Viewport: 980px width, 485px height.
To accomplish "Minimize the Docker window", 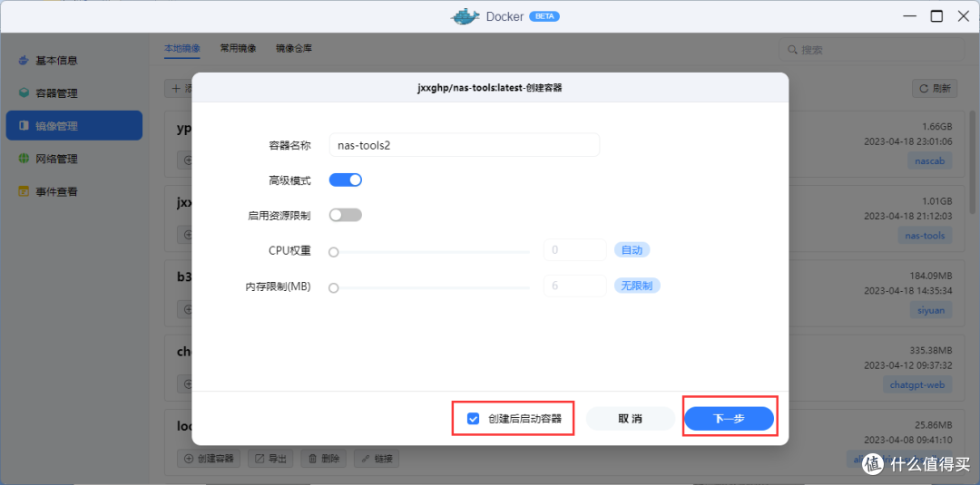I will point(909,17).
